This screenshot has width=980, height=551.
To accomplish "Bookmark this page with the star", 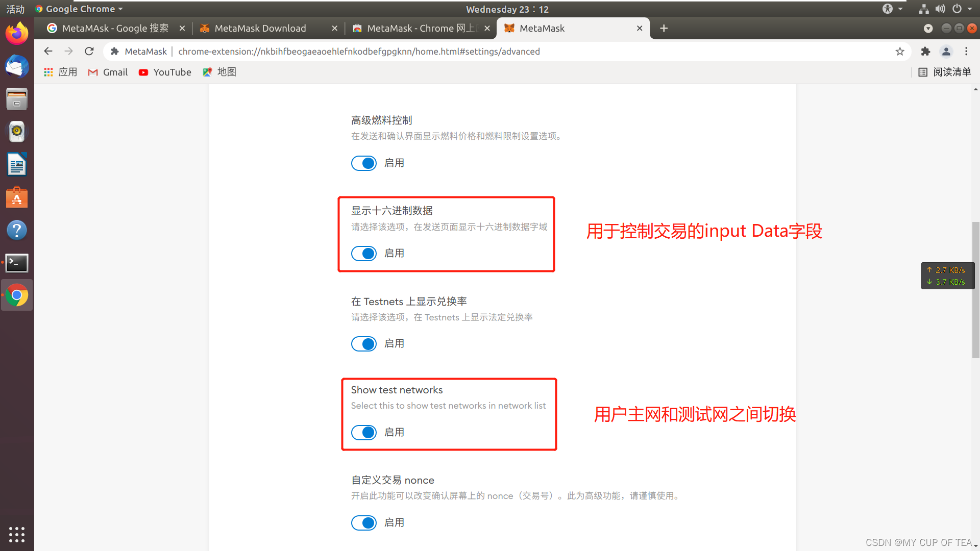I will pyautogui.click(x=900, y=51).
